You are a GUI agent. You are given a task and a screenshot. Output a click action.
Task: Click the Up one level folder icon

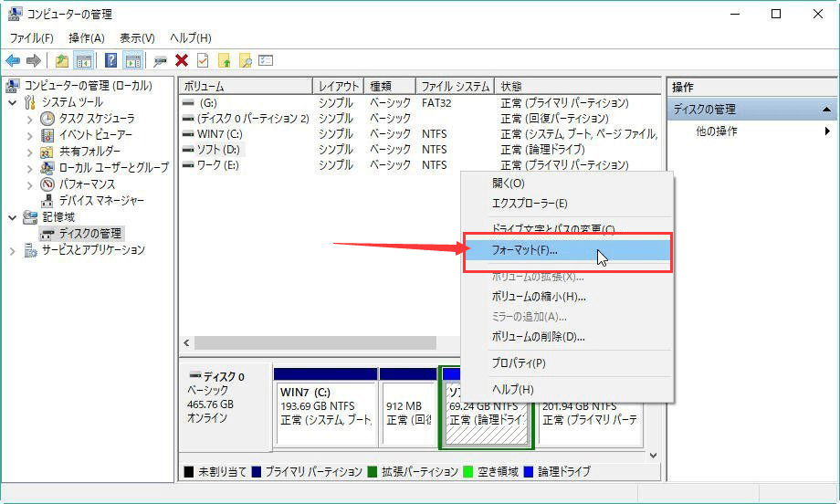(x=62, y=60)
